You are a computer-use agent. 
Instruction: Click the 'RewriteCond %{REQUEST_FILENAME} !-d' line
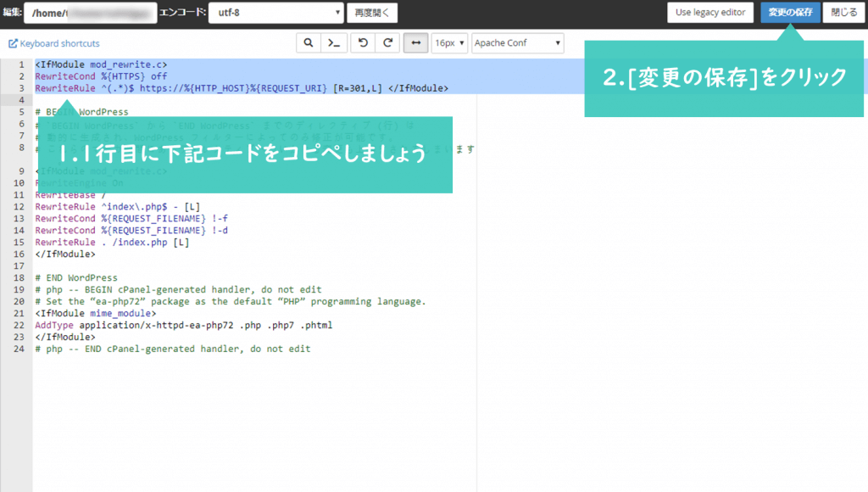click(x=131, y=231)
